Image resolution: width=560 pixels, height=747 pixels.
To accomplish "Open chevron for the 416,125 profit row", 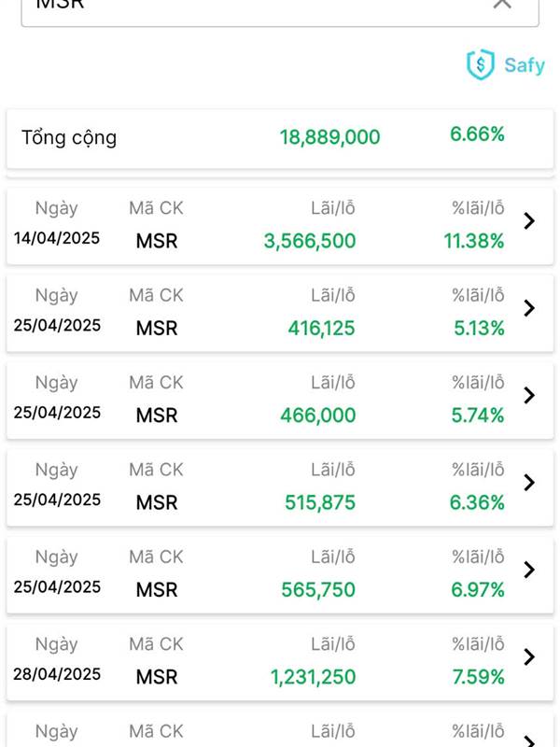I will 529,308.
